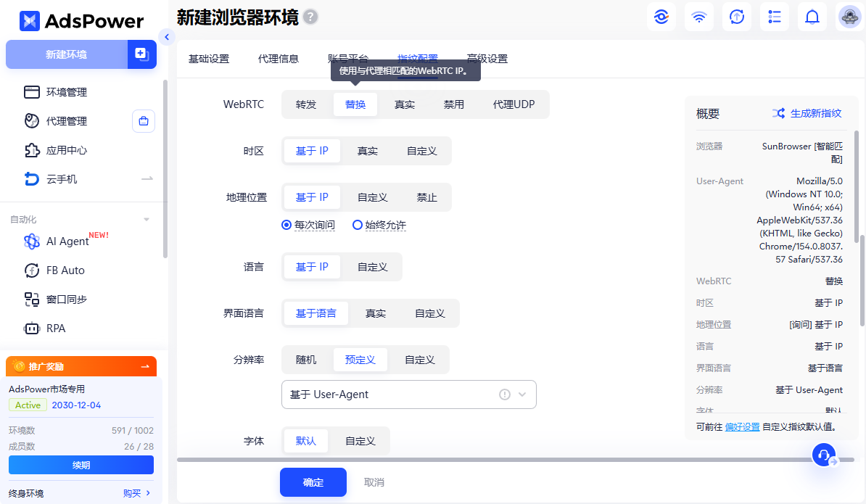Select the 始终允许 radio button
Screen dimensions: 866x504
tap(358, 225)
